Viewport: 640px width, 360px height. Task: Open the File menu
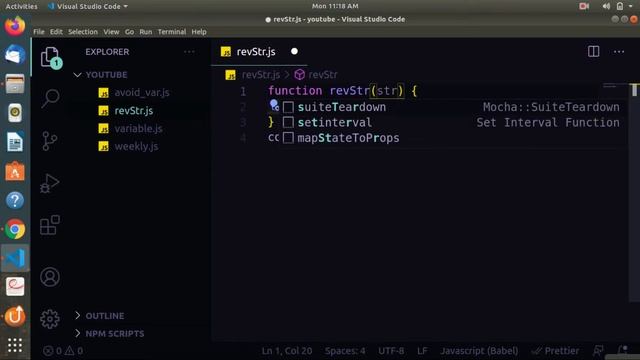(x=39, y=32)
